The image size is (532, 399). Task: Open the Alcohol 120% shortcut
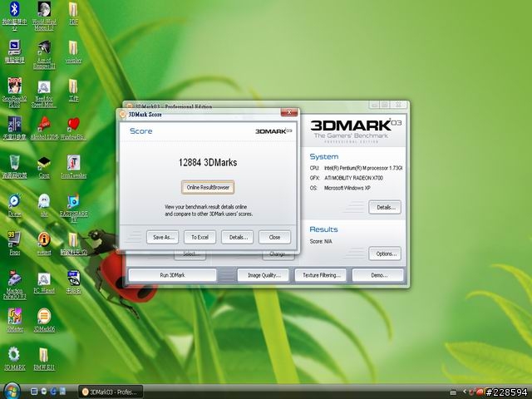pos(44,128)
